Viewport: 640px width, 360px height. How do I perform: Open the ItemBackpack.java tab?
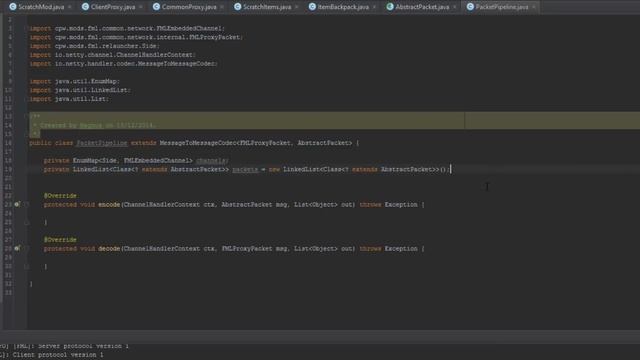coord(343,7)
